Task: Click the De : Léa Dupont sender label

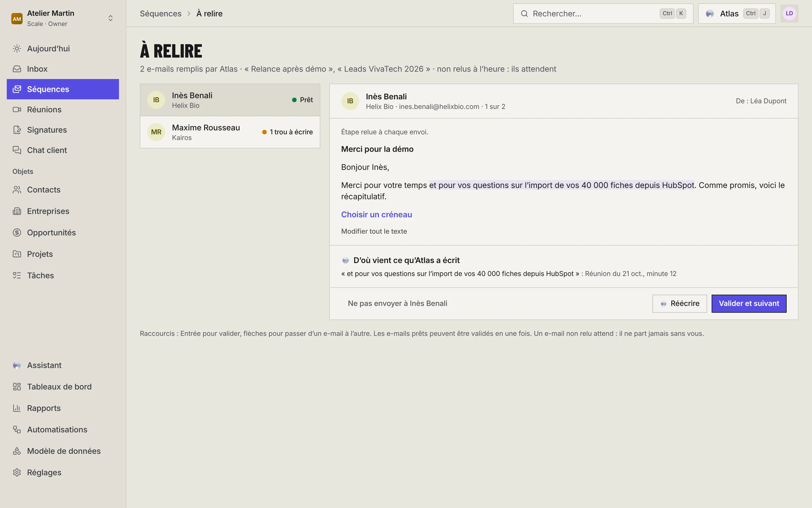Action: (761, 101)
